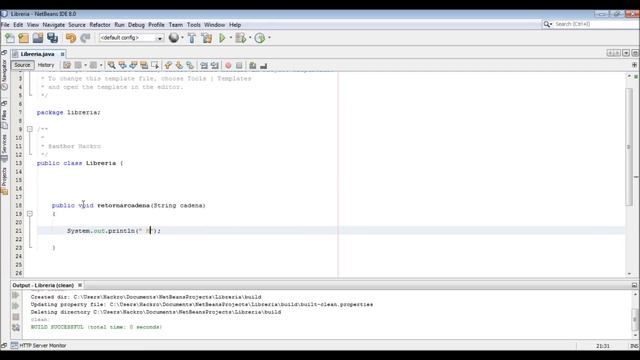This screenshot has width=640, height=360.
Task: Open the Profile Project dropdown arrow
Action: pyautogui.click(x=269, y=38)
